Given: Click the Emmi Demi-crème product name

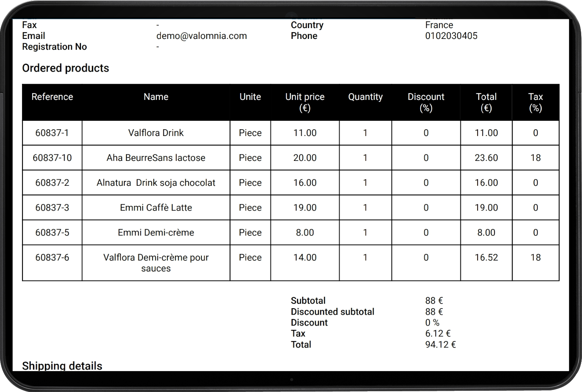Looking at the screenshot, I should 156,232.
